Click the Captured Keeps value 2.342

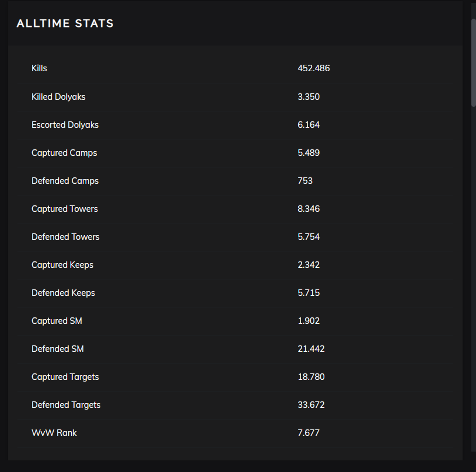click(x=309, y=265)
